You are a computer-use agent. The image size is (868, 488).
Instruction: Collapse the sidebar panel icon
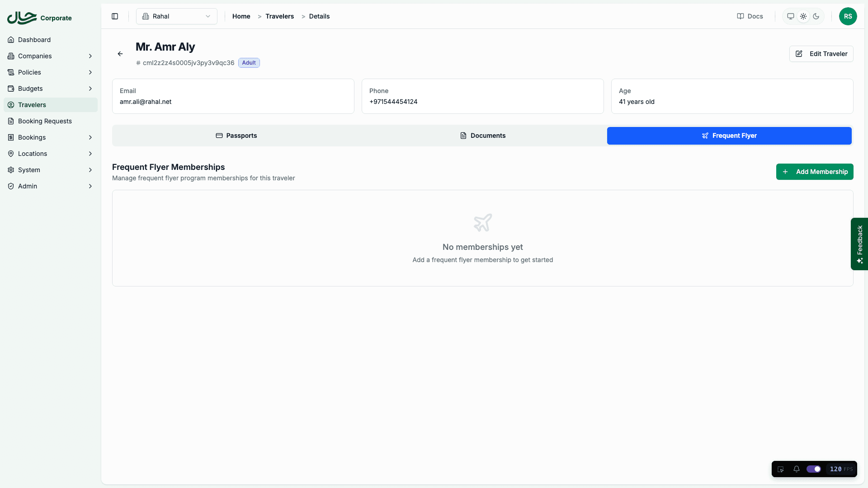point(115,16)
